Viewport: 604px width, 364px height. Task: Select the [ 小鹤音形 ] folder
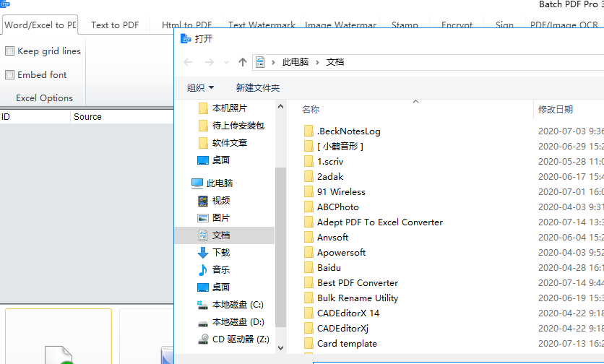340,147
